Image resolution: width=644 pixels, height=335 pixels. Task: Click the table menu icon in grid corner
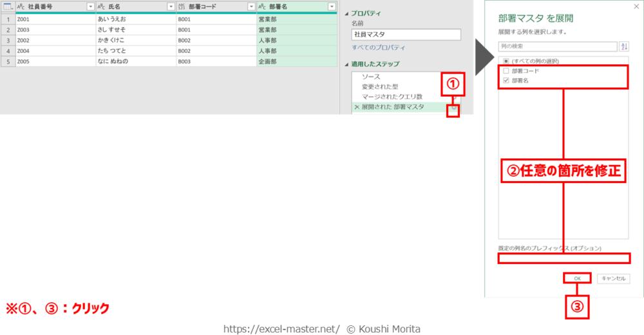pos(8,6)
